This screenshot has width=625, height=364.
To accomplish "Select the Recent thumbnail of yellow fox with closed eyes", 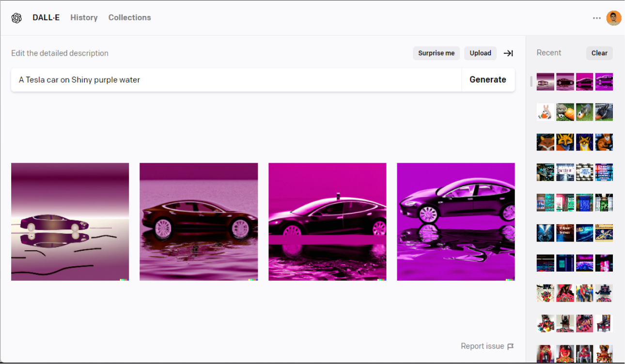I will (565, 142).
